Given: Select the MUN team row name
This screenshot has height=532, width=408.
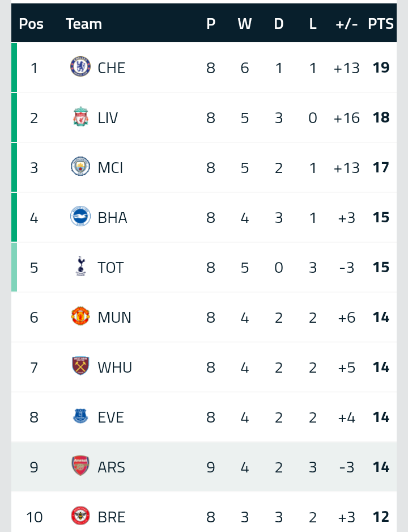Looking at the screenshot, I should point(114,318).
